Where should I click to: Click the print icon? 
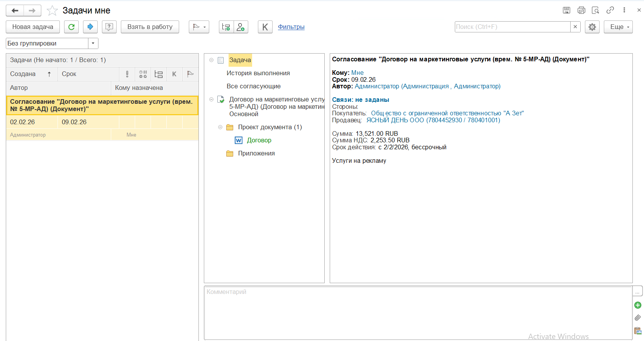point(581,10)
